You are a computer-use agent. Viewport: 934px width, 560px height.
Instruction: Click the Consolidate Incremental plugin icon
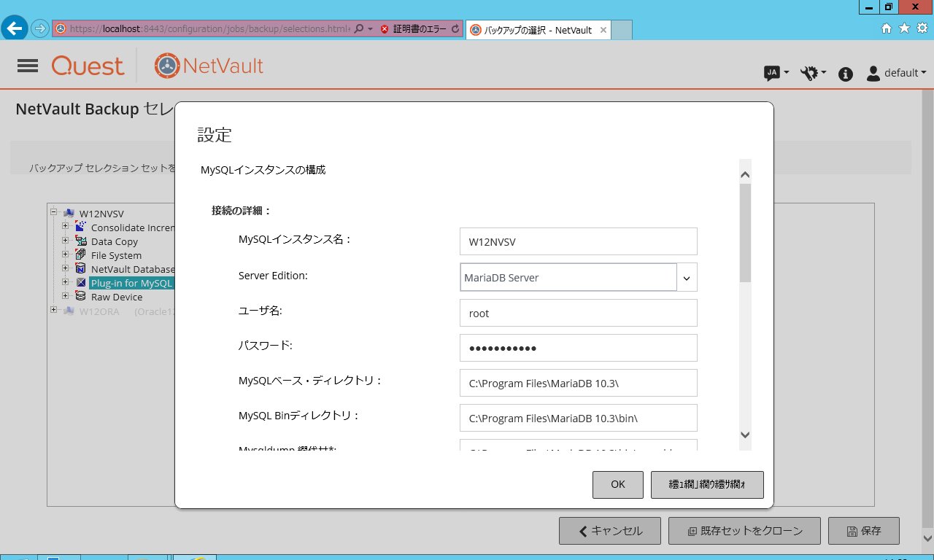coord(81,227)
